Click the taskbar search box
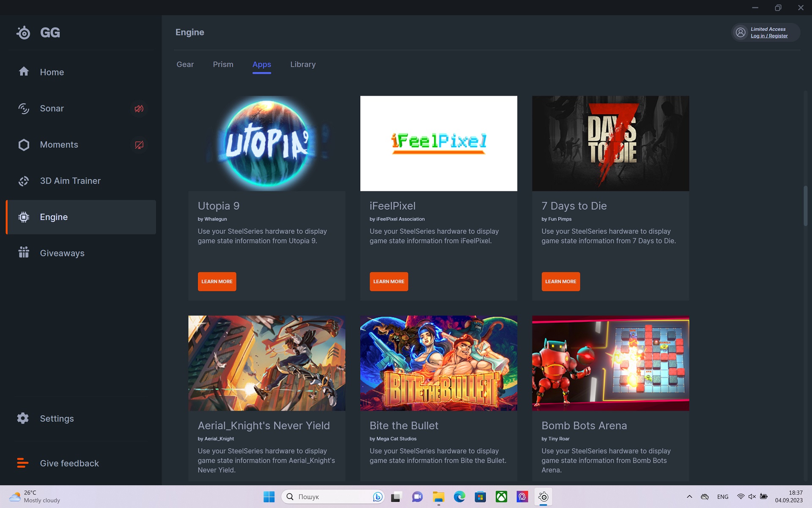 pyautogui.click(x=333, y=497)
